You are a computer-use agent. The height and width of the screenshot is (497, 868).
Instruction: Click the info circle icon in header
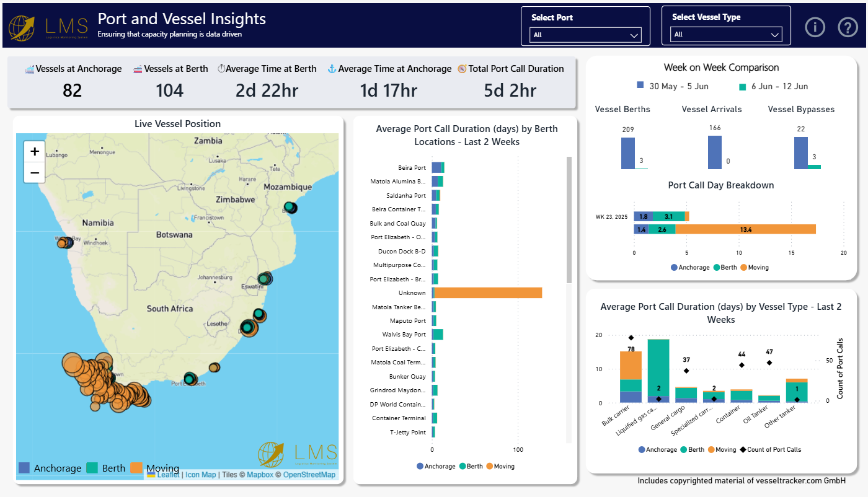[x=815, y=27]
